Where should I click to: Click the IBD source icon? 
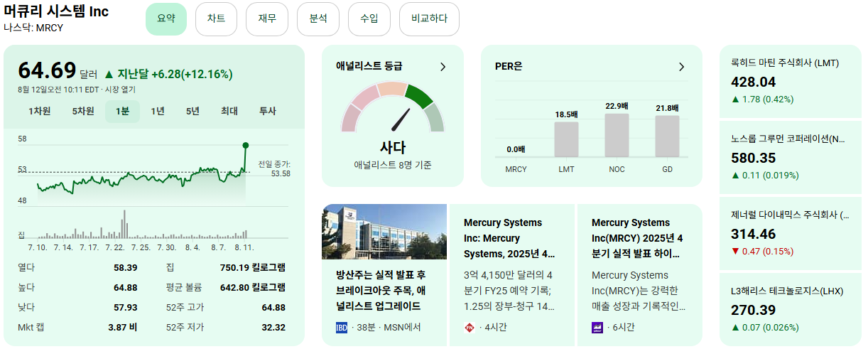click(342, 327)
